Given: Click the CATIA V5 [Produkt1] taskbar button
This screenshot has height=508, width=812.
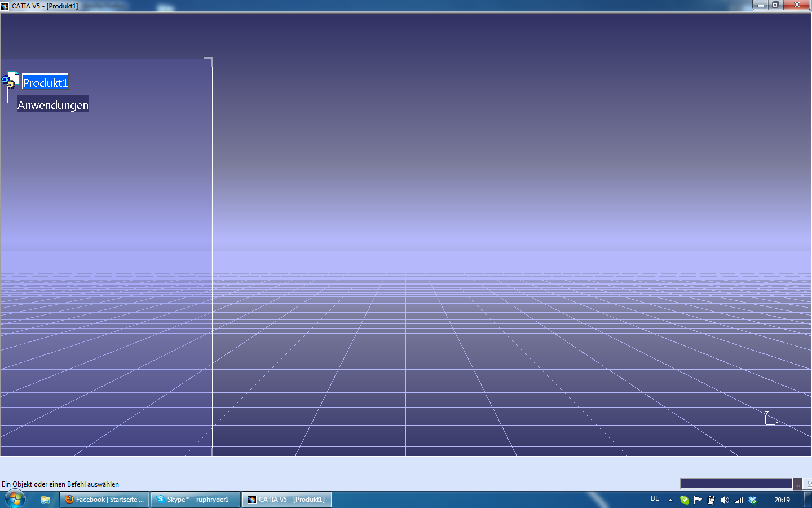Looking at the screenshot, I should pyautogui.click(x=287, y=500).
